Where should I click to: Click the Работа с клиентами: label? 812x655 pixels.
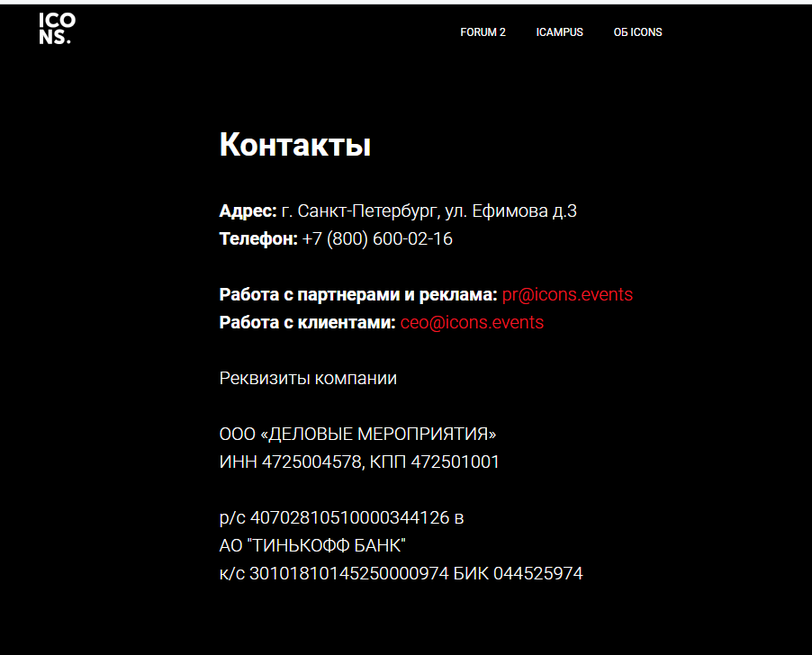click(x=307, y=322)
